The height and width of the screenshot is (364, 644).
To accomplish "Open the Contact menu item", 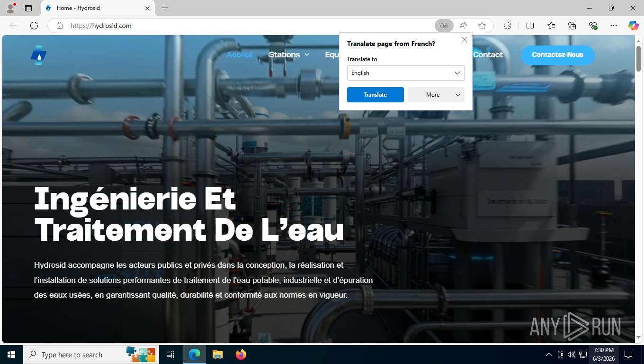I will tap(488, 55).
